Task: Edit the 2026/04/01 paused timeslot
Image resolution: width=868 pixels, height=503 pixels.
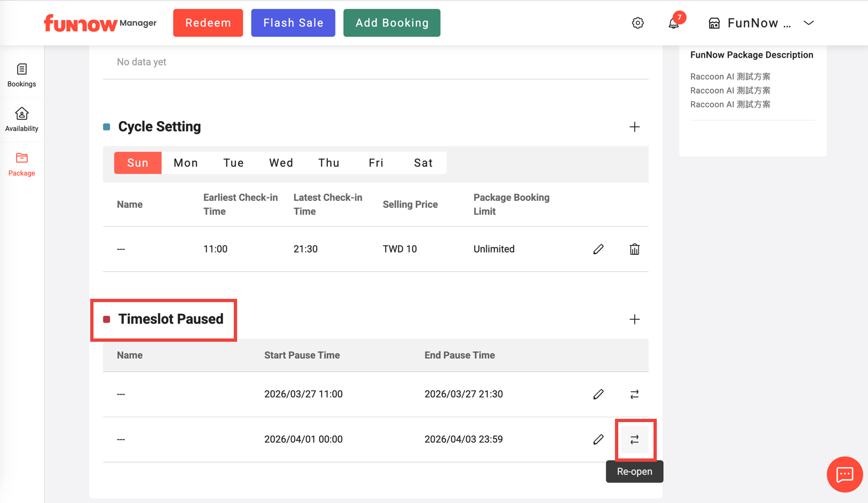Action: 598,440
